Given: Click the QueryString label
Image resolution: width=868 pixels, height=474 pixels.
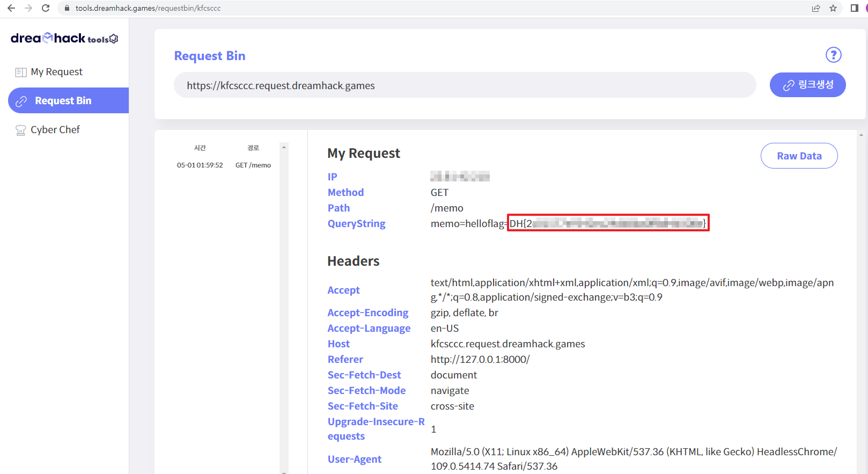Looking at the screenshot, I should (356, 223).
